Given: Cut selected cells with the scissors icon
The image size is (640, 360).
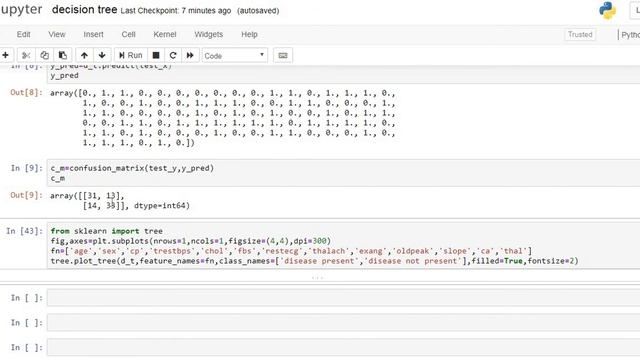Looking at the screenshot, I should [x=26, y=55].
